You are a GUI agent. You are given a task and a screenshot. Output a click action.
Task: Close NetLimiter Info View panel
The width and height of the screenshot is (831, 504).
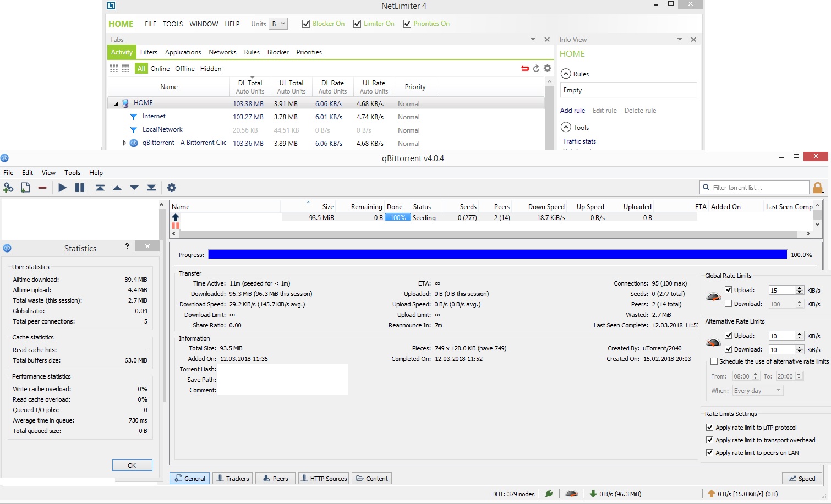tap(693, 40)
